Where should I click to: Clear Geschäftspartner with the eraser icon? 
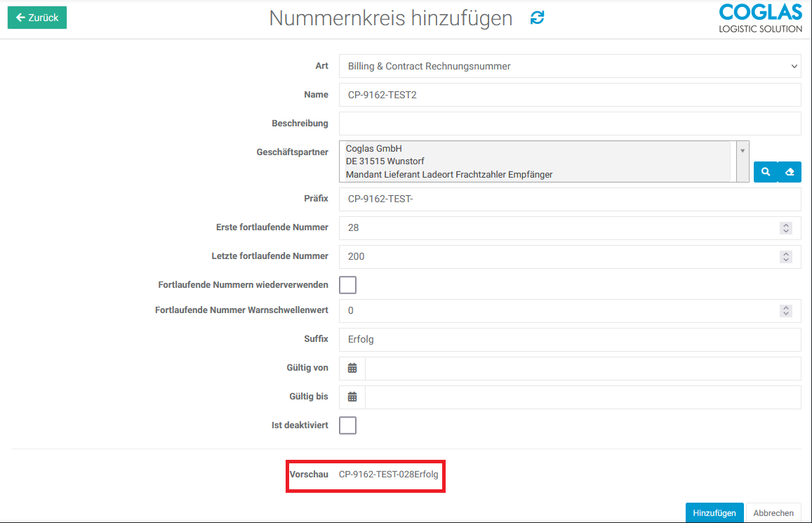click(790, 172)
